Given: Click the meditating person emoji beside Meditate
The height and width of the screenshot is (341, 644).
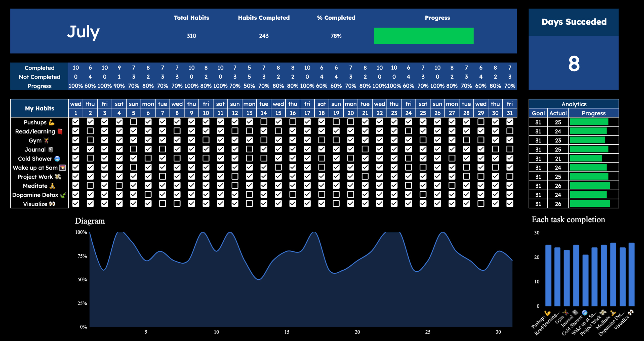Looking at the screenshot, I should pyautogui.click(x=52, y=186).
